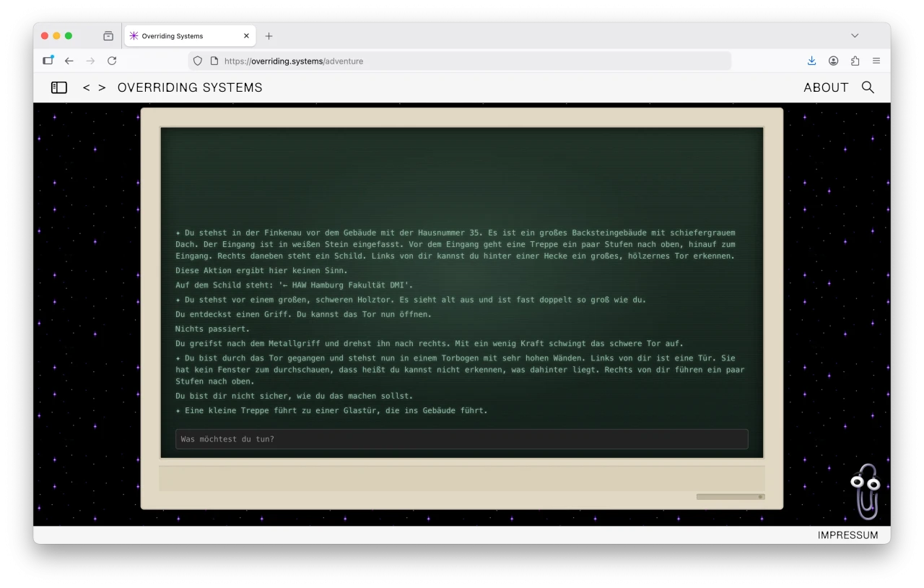This screenshot has height=588, width=924.
Task: Click the Clippy paperclip assistant
Action: pos(866,491)
